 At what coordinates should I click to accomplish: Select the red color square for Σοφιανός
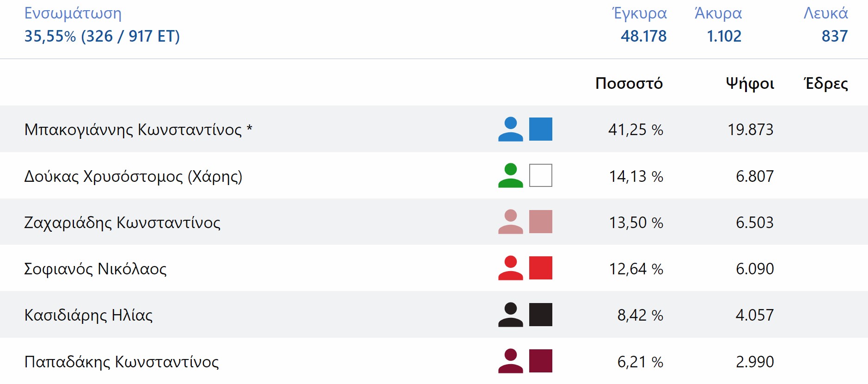[x=540, y=268]
